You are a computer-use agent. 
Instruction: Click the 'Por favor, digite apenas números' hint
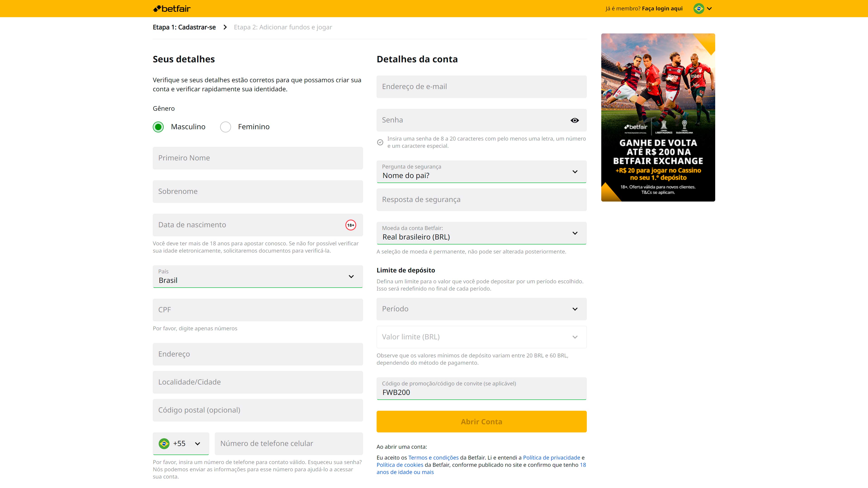[x=195, y=328]
